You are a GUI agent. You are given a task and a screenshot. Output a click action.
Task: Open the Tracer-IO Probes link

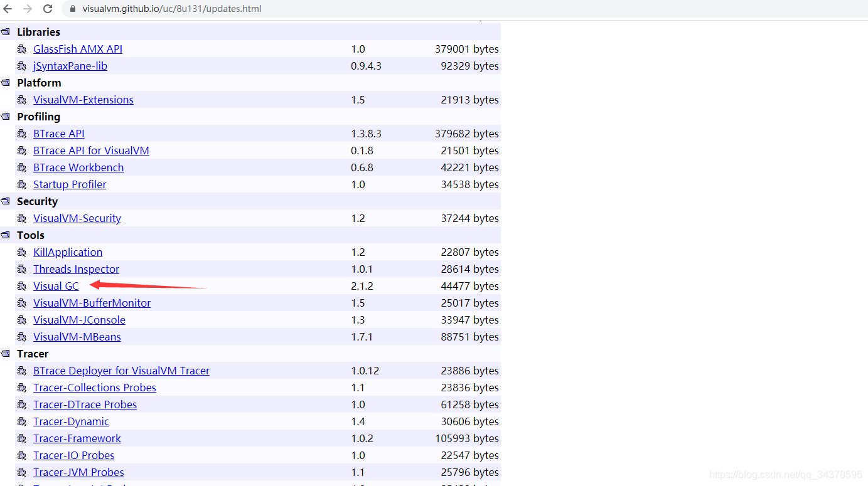[x=74, y=455]
